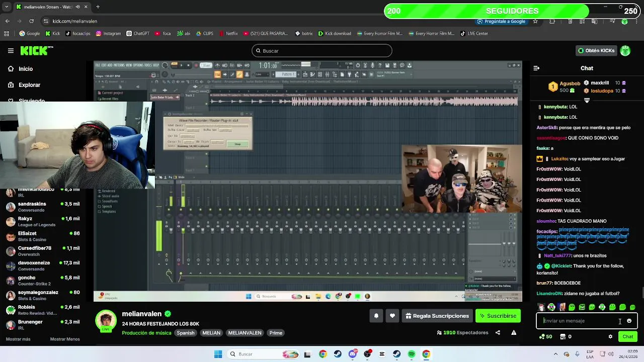Select the MELIANVALEN tag
Screen dimensions: 644x362
pyautogui.click(x=245, y=333)
